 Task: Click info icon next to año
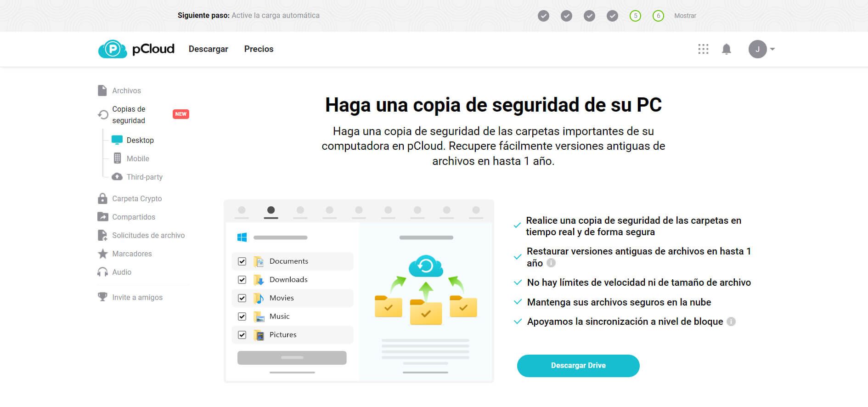551,263
